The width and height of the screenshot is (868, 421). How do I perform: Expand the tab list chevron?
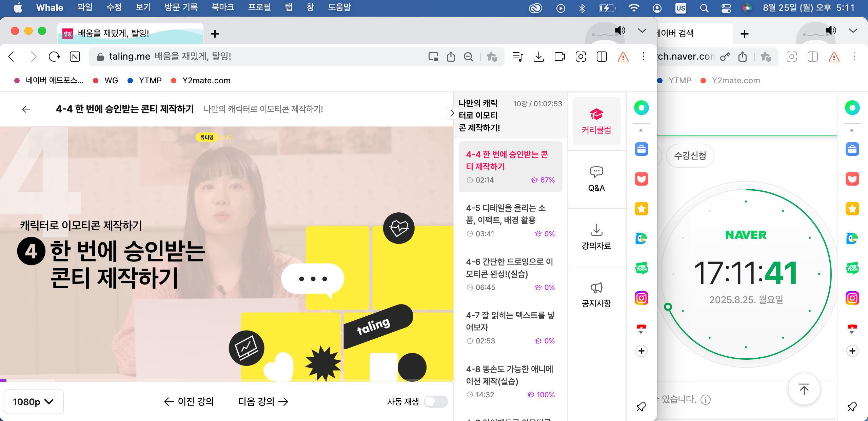coord(642,30)
